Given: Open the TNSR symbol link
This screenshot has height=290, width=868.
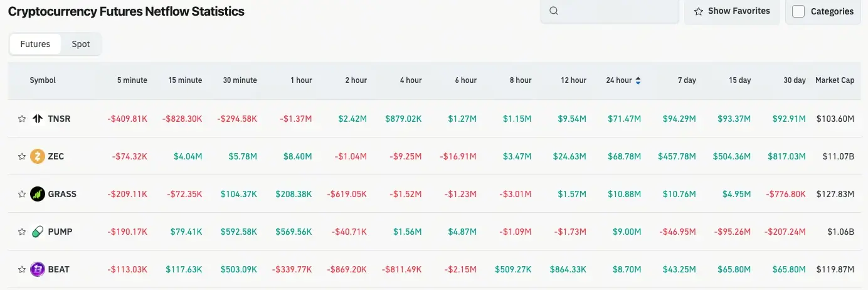Looking at the screenshot, I should point(59,119).
